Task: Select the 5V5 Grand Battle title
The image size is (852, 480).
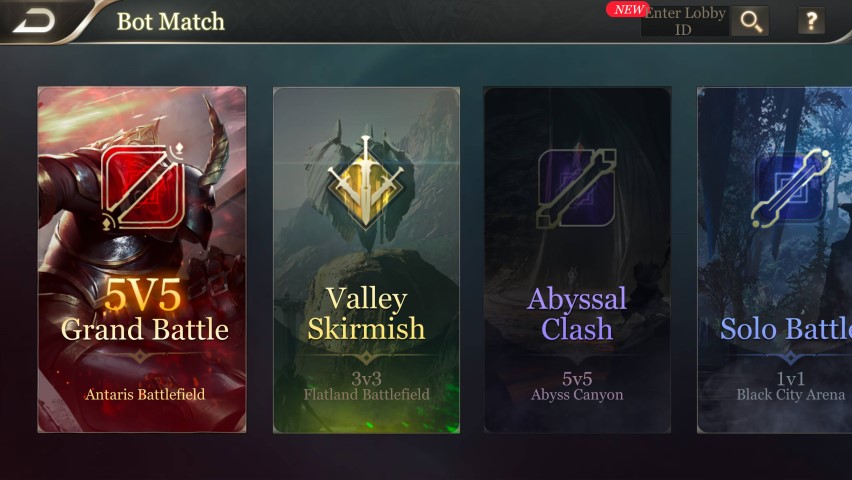Action: click(x=143, y=310)
